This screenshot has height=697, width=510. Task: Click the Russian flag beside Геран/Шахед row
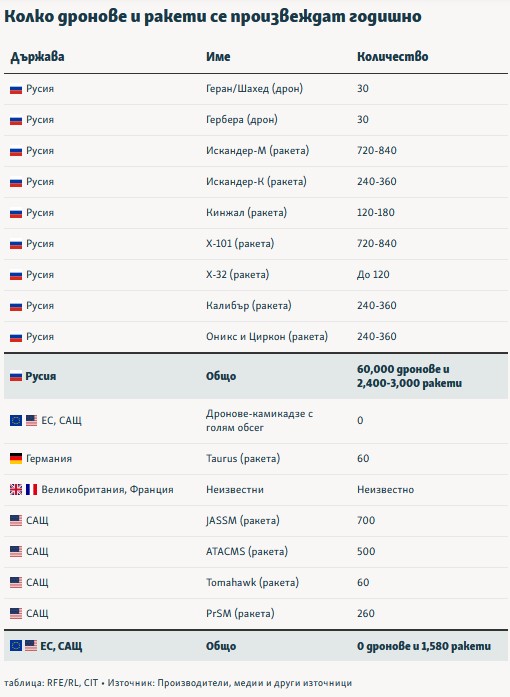[x=16, y=90]
